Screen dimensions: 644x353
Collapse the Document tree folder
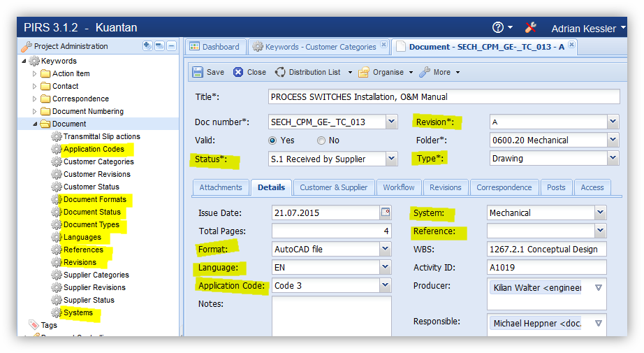pyautogui.click(x=35, y=124)
